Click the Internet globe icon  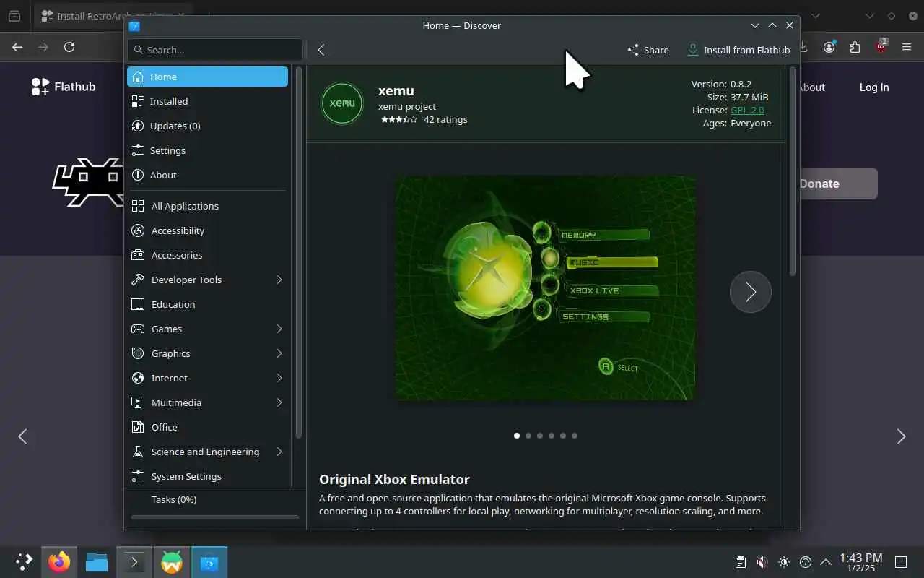click(138, 378)
